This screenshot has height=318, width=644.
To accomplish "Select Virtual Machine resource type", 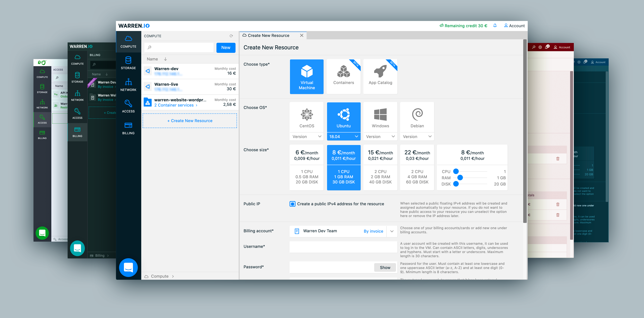I will point(307,77).
